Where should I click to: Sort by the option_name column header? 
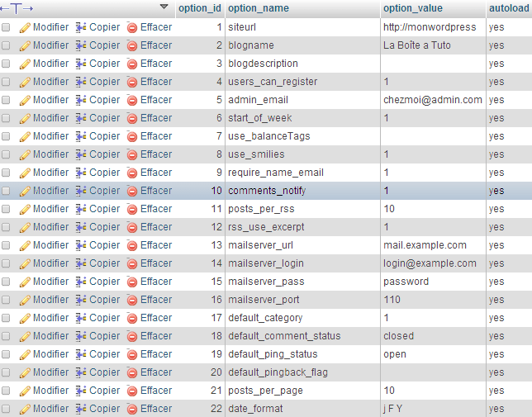[258, 8]
